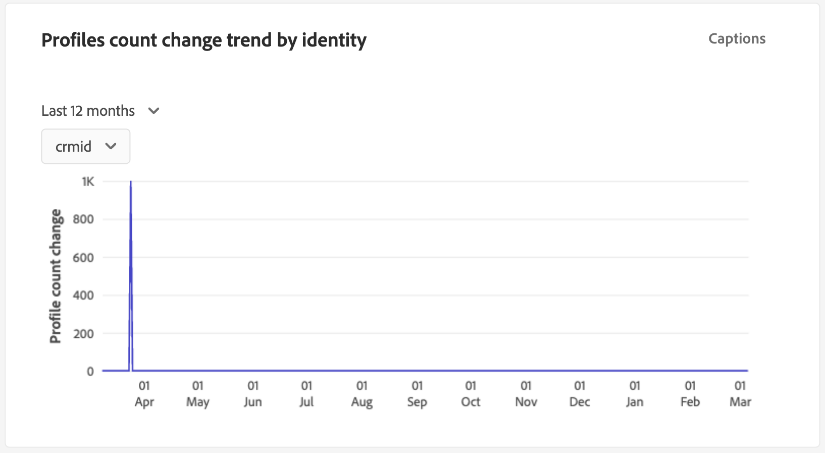Click the spike peak on the trend line

click(131, 183)
